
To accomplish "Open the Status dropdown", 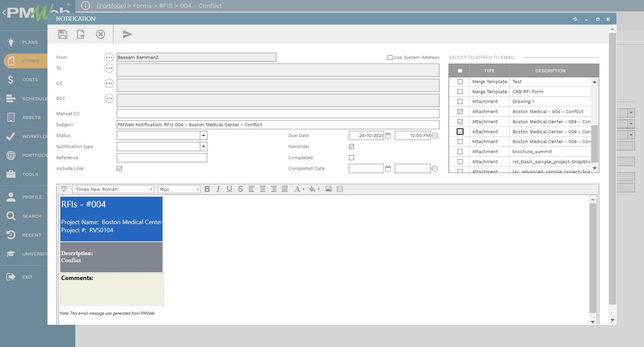I will [x=203, y=136].
